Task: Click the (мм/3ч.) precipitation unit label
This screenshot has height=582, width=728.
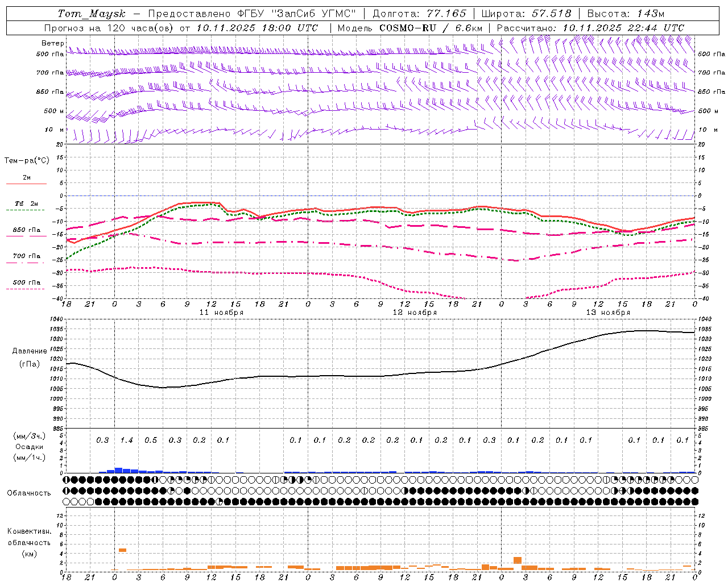Action: pos(30,436)
